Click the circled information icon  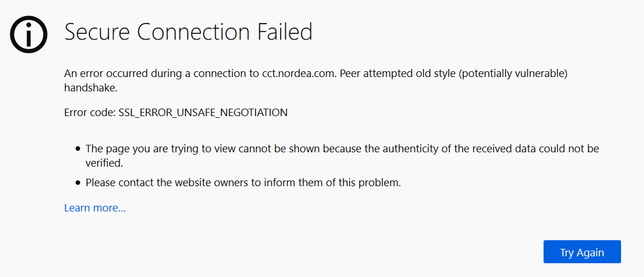point(28,34)
